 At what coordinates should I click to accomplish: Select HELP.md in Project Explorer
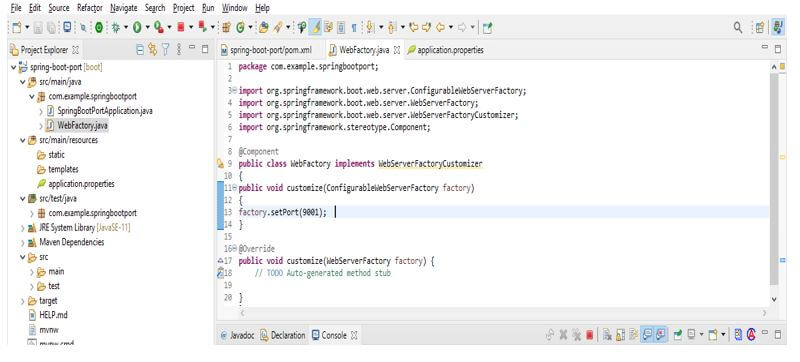point(53,315)
